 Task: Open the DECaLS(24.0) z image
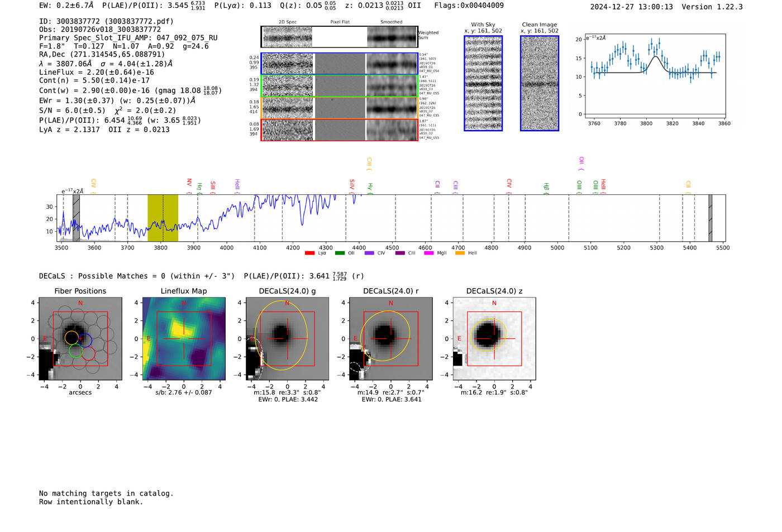pyautogui.click(x=494, y=338)
